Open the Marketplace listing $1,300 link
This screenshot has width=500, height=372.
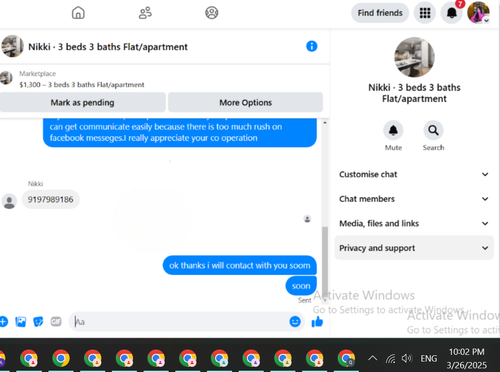click(x=82, y=85)
